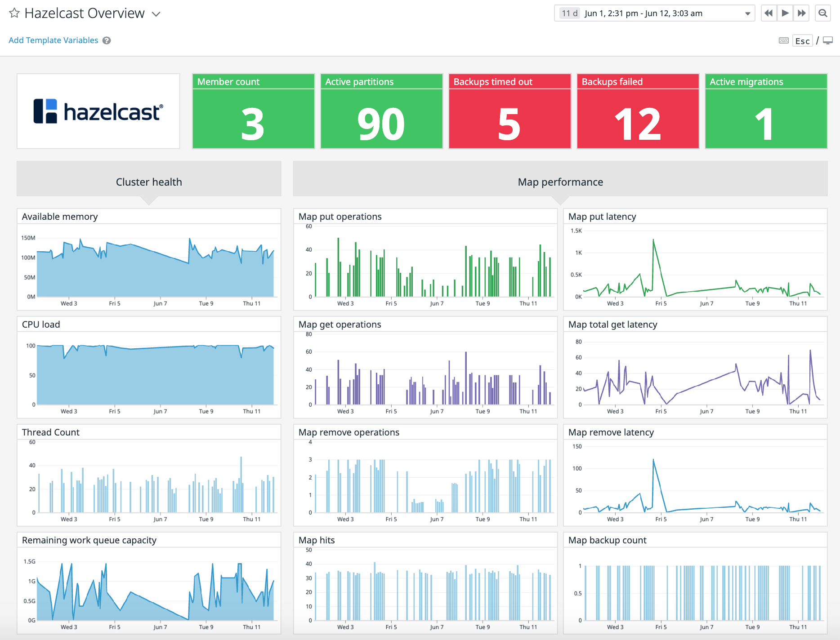Expand the Map performance section header
This screenshot has width=840, height=640.
point(560,182)
